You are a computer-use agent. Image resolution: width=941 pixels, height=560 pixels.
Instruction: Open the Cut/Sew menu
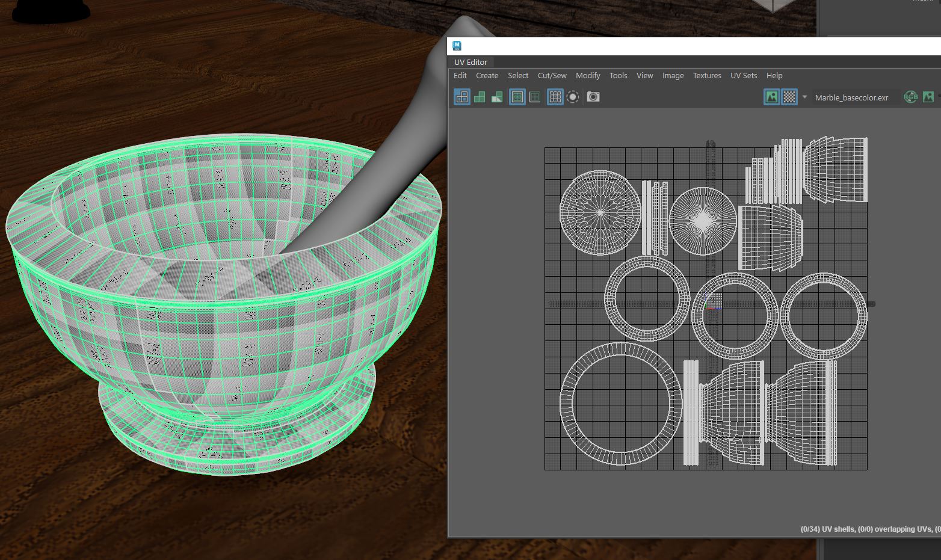(552, 76)
